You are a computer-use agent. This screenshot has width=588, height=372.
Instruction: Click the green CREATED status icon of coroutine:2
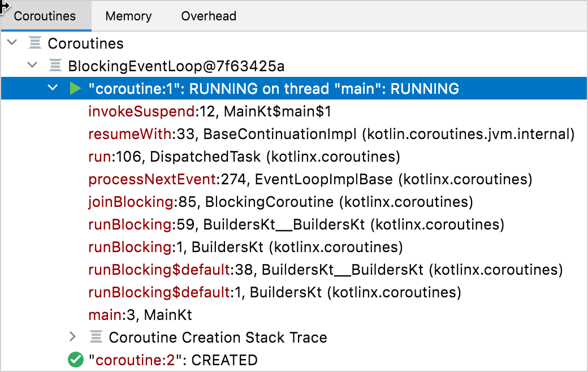click(x=75, y=360)
